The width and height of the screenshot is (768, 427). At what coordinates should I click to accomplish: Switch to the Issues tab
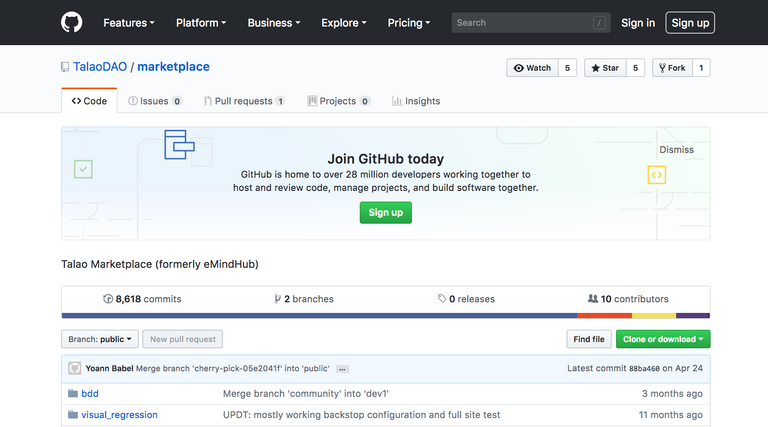155,101
